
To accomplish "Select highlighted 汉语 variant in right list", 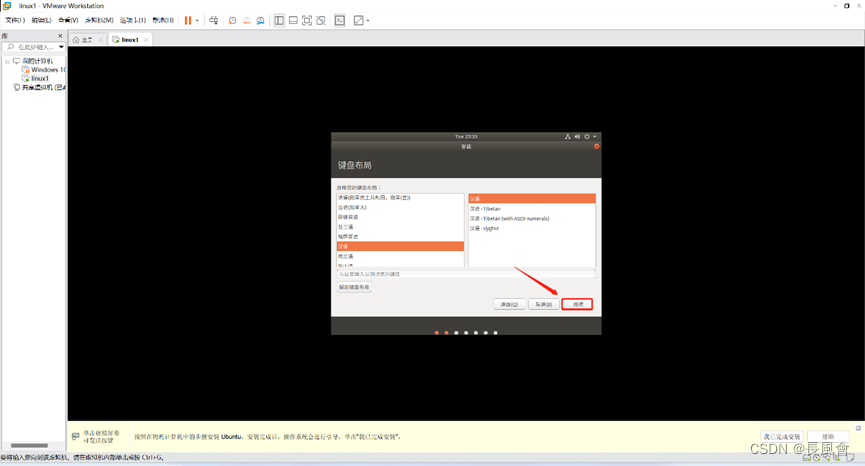I will 532,199.
